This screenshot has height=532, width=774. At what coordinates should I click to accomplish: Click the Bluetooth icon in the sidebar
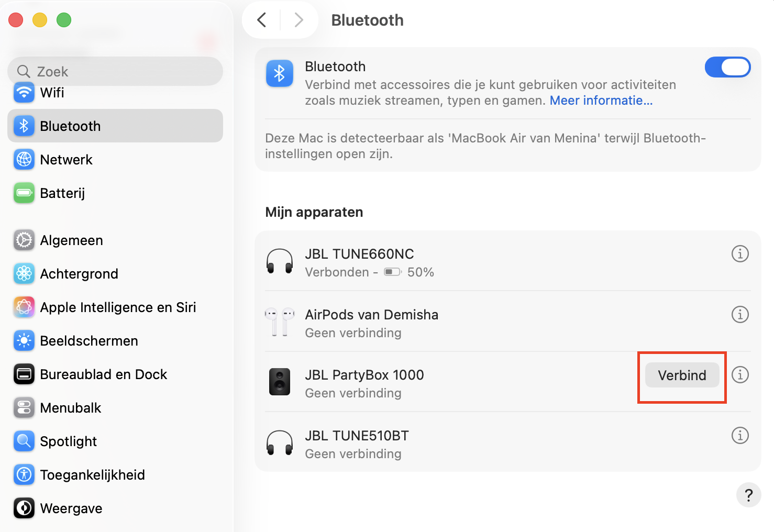coord(24,126)
